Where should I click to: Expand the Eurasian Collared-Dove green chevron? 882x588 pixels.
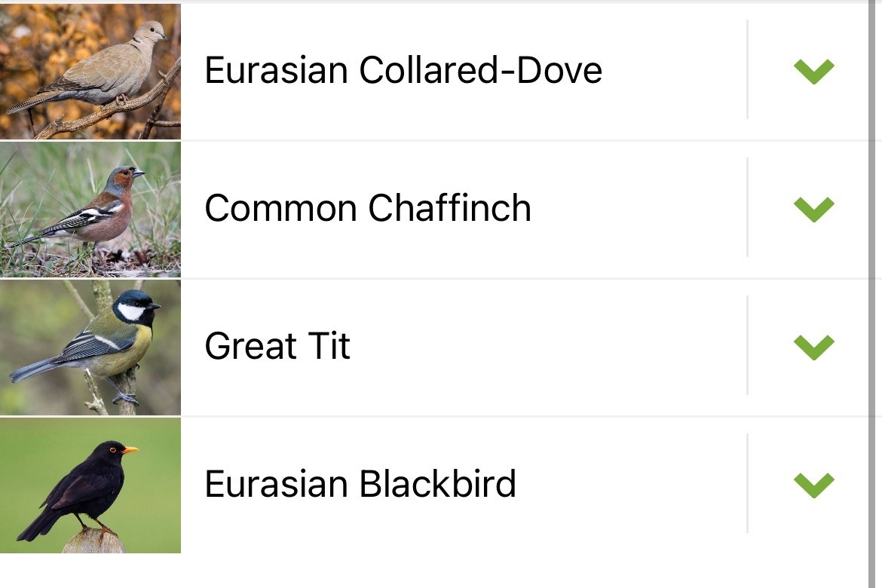click(814, 72)
